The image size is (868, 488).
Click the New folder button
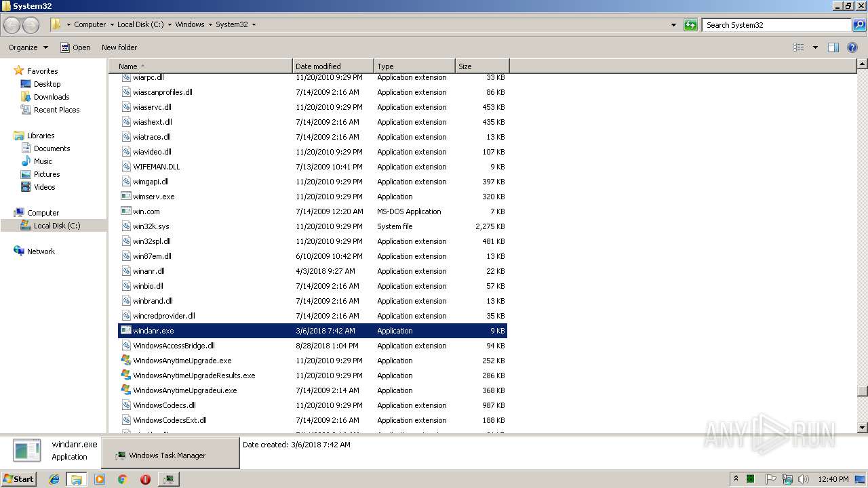[119, 47]
